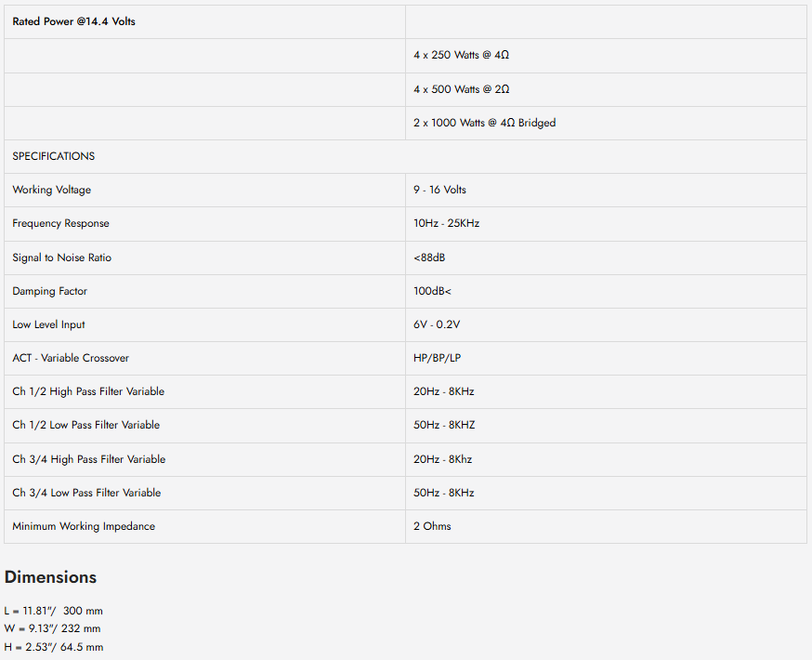Select the Working Voltage label
812x660 pixels.
click(x=51, y=190)
